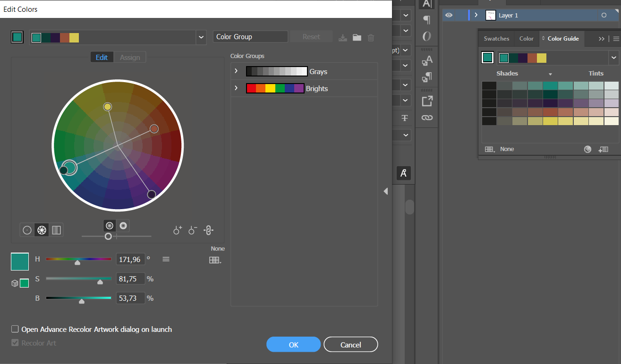Select the smooth color wheel display mode
Screen dimensions: 621x364
pos(27,230)
